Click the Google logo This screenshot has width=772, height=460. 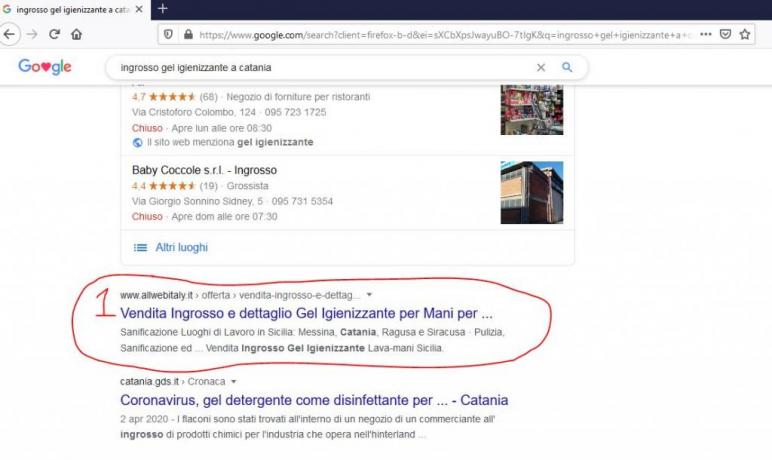pyautogui.click(x=45, y=66)
